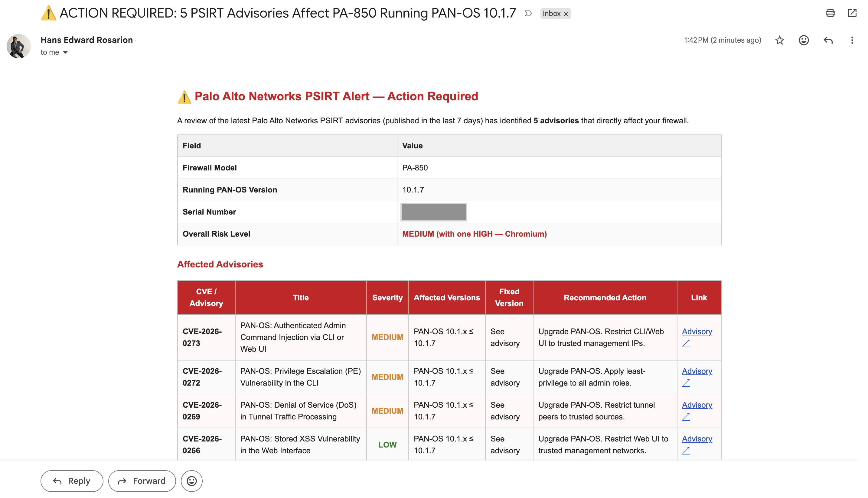Click the Recommended Action column header
This screenshot has width=868, height=498.
605,298
